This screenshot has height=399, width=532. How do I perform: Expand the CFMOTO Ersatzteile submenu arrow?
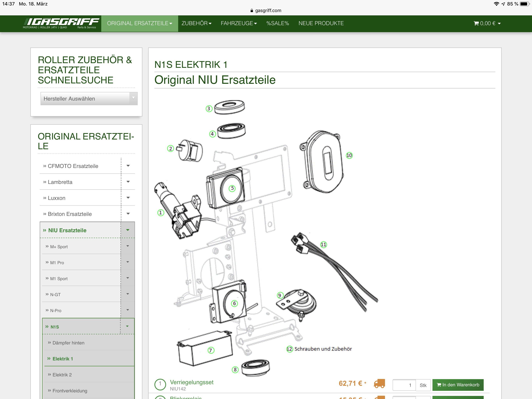[128, 166]
